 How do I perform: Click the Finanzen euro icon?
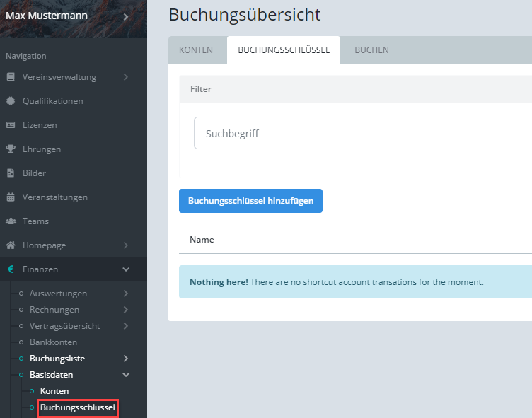(x=11, y=269)
